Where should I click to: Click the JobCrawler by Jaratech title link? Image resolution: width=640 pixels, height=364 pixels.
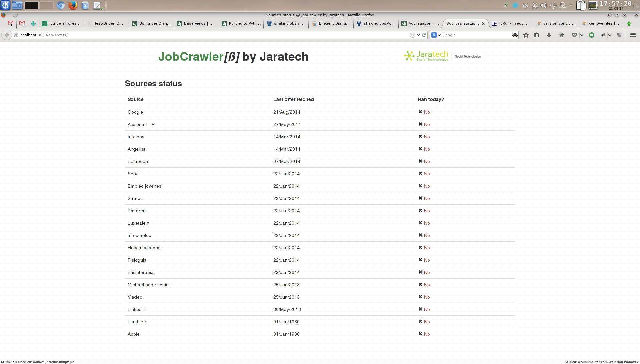[233, 57]
